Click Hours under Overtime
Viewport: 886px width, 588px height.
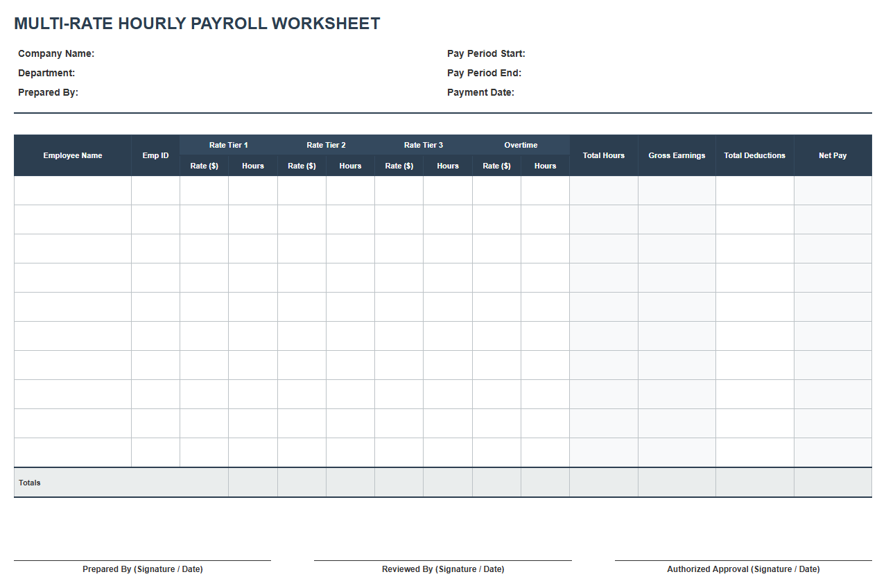click(545, 166)
